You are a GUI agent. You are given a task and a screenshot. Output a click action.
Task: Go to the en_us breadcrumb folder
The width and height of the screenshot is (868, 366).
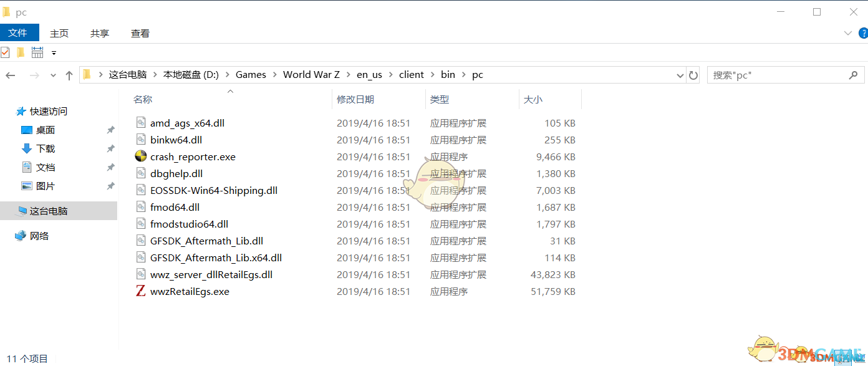(x=369, y=75)
